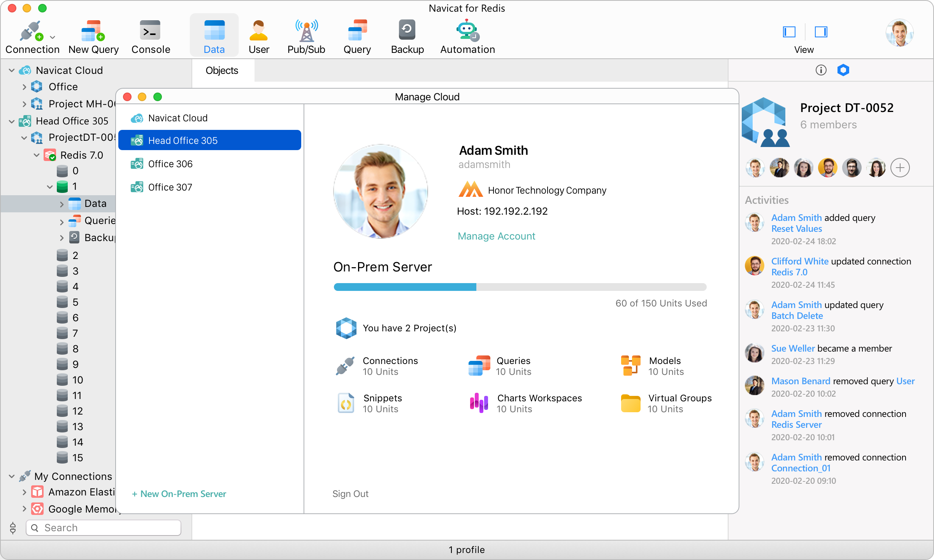Click the projects hexagon icon
The height and width of the screenshot is (560, 934).
pyautogui.click(x=346, y=328)
